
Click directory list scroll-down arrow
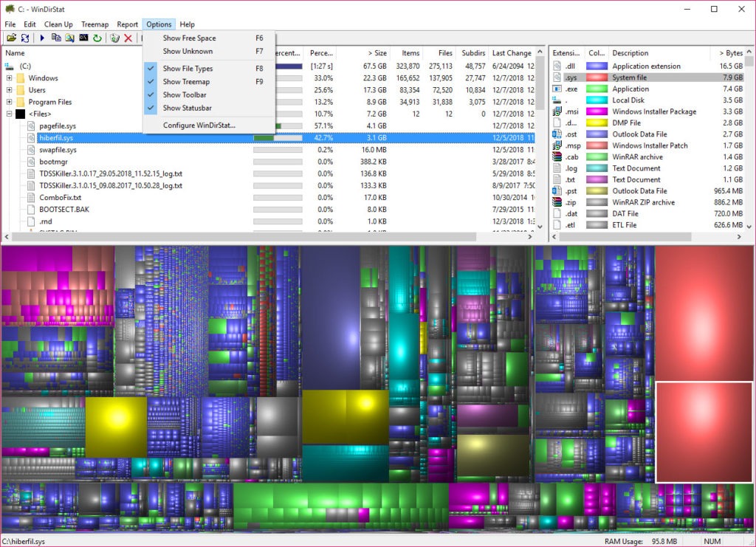point(540,227)
